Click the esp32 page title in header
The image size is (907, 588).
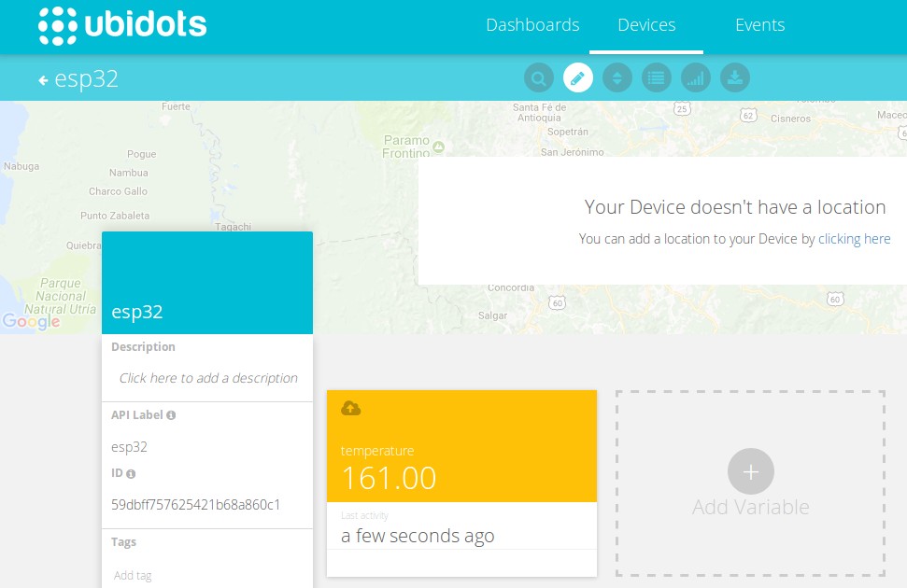86,79
